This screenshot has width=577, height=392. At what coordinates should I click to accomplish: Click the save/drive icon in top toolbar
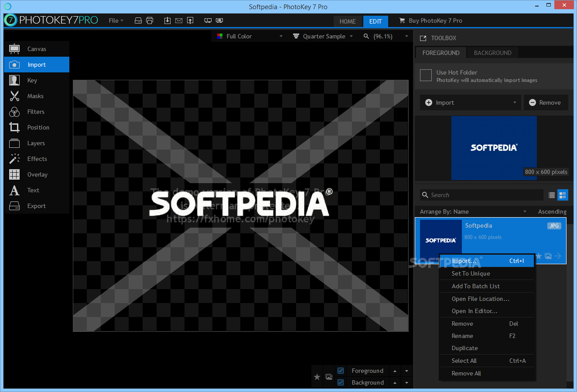[138, 20]
